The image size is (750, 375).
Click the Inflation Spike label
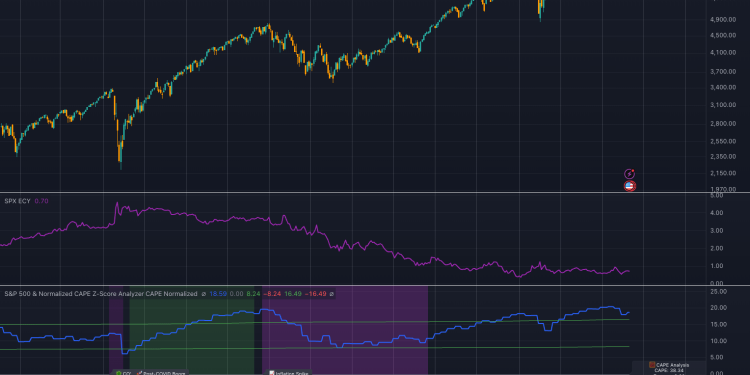click(x=289, y=373)
